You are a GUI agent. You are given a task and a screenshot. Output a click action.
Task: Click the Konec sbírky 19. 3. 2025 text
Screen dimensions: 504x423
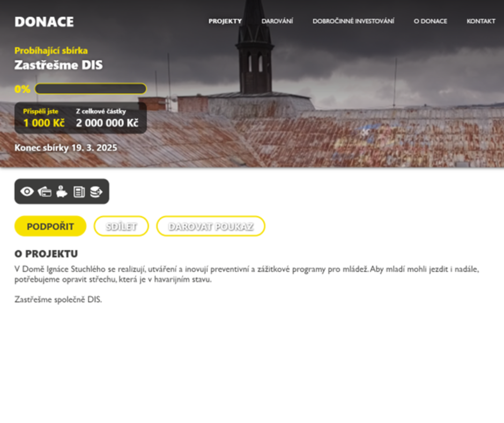tap(66, 148)
